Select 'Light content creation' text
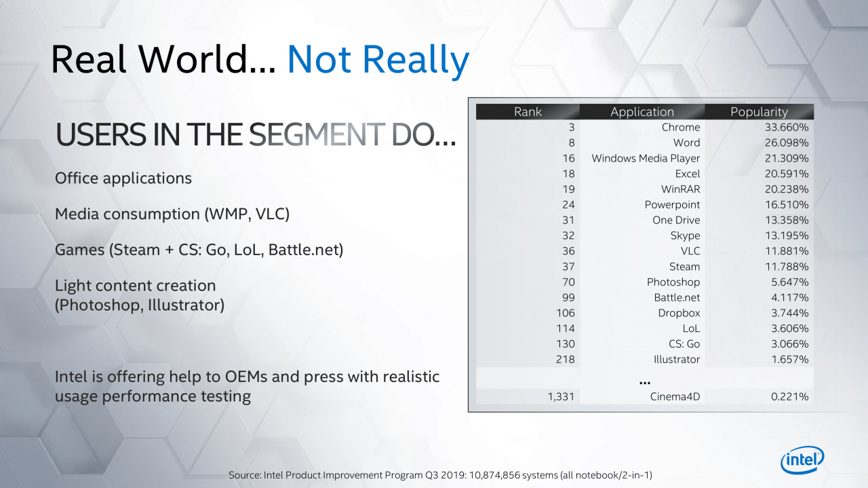 click(136, 286)
